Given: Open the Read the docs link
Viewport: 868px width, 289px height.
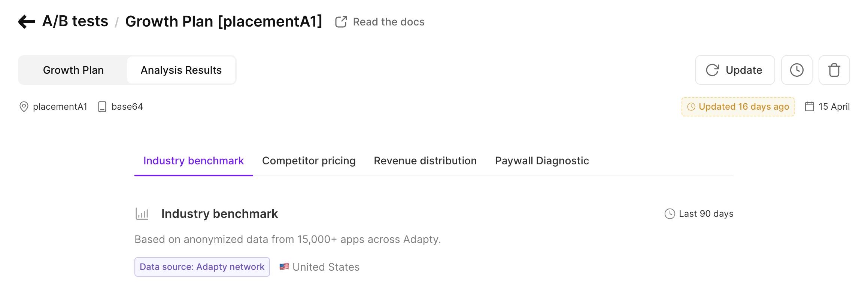Looking at the screenshot, I should click(x=389, y=22).
